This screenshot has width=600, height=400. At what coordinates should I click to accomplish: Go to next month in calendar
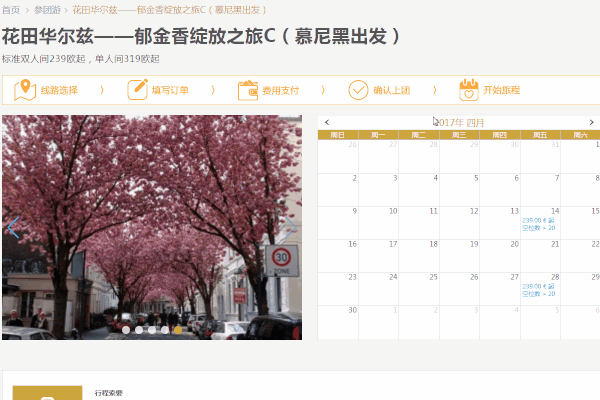pos(592,122)
